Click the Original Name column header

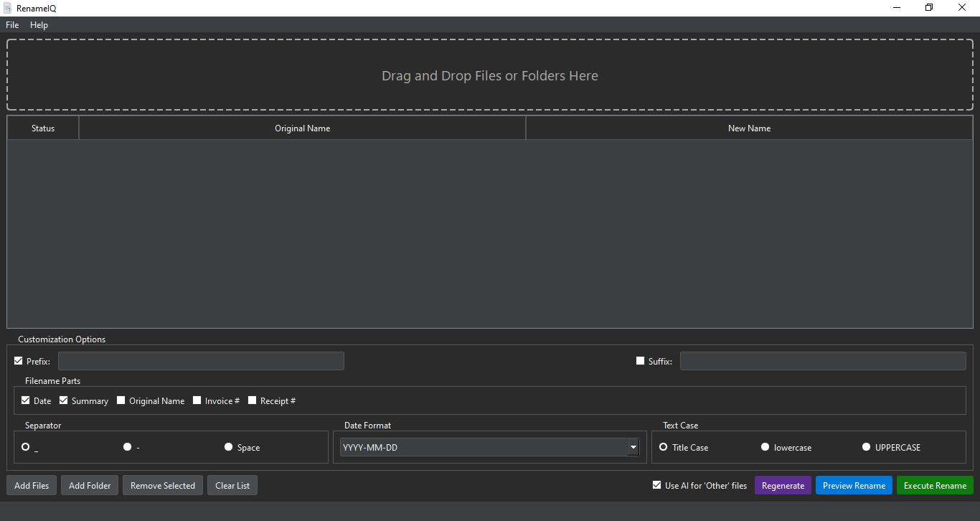click(302, 128)
